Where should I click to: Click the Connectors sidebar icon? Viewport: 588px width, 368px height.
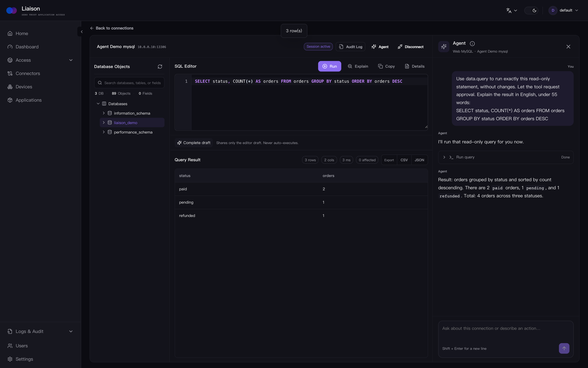[10, 73]
